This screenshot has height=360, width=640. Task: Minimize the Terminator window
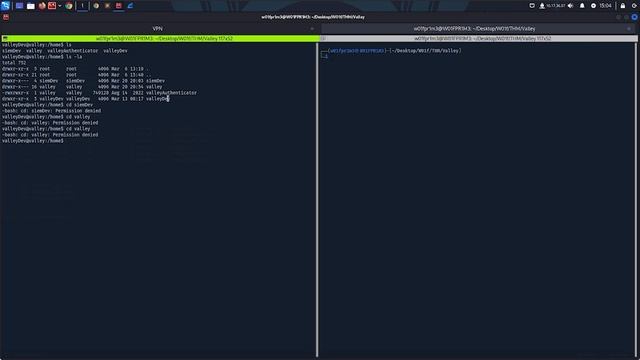tap(619, 17)
